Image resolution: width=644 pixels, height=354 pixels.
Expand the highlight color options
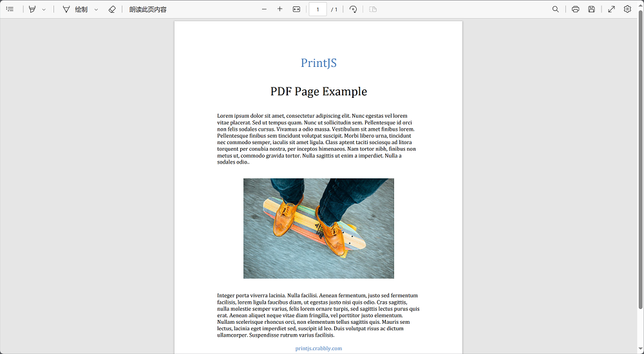click(44, 9)
